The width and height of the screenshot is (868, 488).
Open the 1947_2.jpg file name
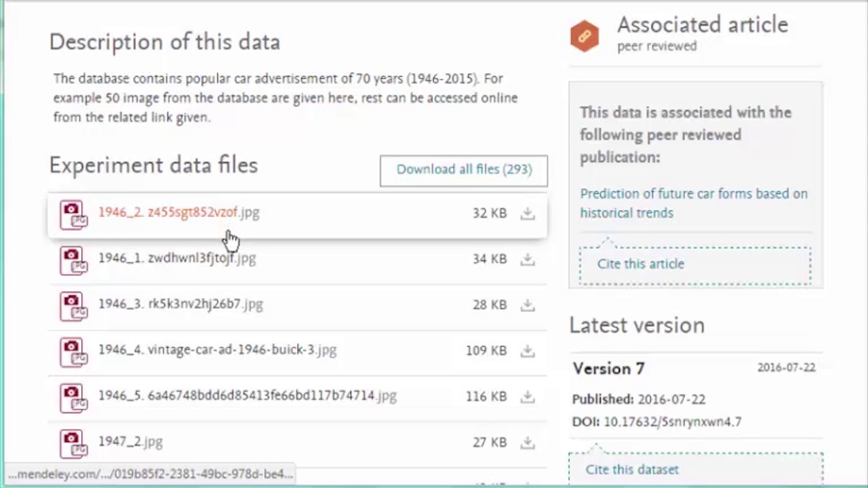(x=130, y=442)
